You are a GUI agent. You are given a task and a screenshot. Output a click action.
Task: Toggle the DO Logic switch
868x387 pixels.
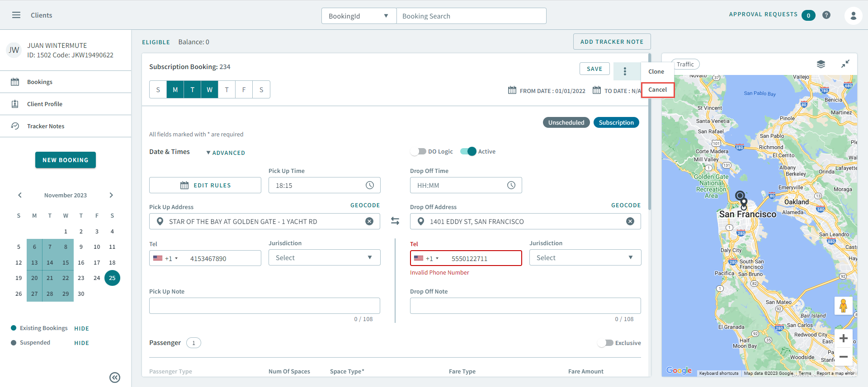[419, 151]
